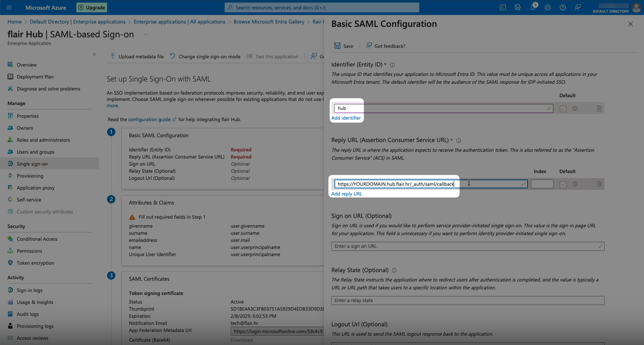This screenshot has height=345, width=644.
Task: Open the hamburger portal menu
Action: 9,7
